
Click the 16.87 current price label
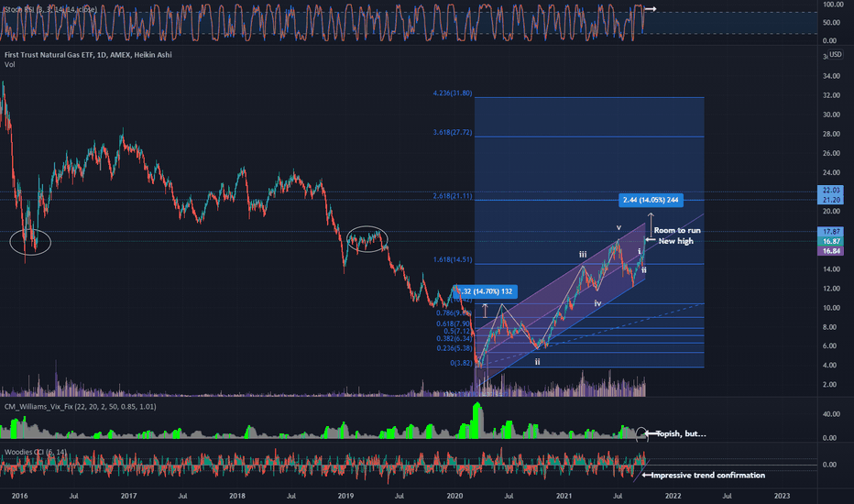830,241
